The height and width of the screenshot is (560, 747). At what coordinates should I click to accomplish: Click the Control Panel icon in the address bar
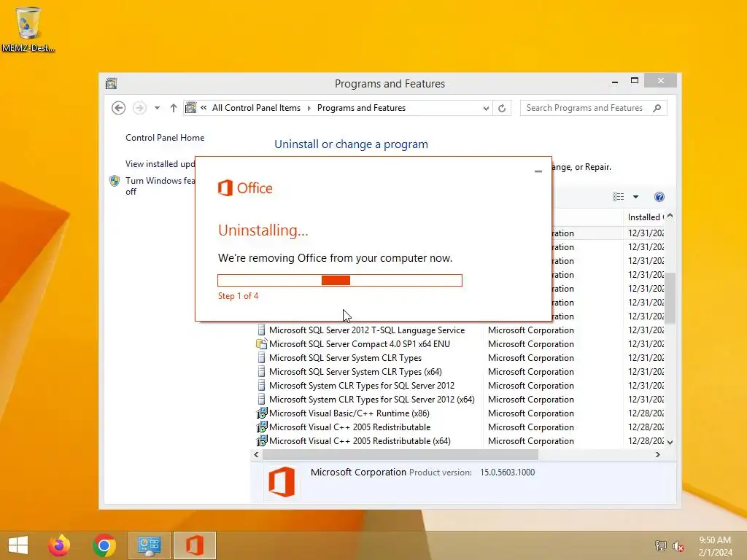(x=190, y=108)
